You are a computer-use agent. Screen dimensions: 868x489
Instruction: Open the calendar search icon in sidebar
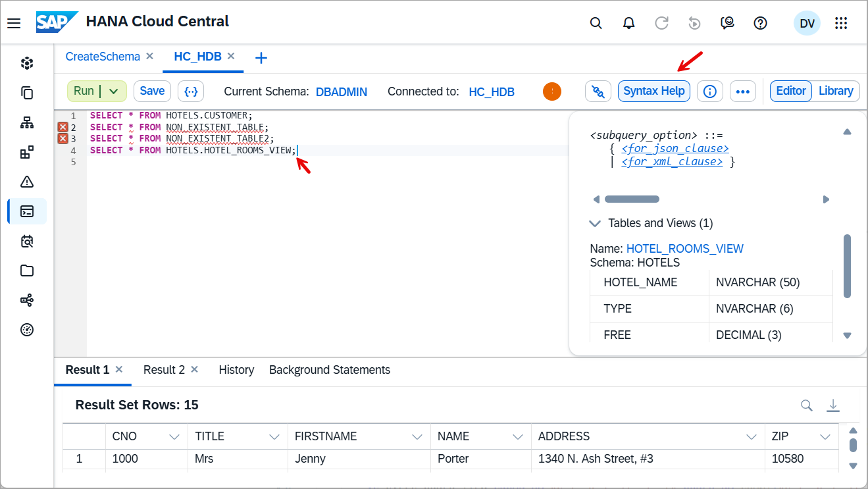tap(27, 241)
